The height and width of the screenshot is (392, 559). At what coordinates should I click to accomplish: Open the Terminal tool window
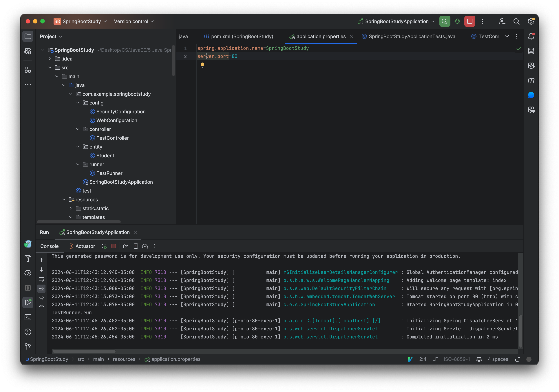(28, 317)
